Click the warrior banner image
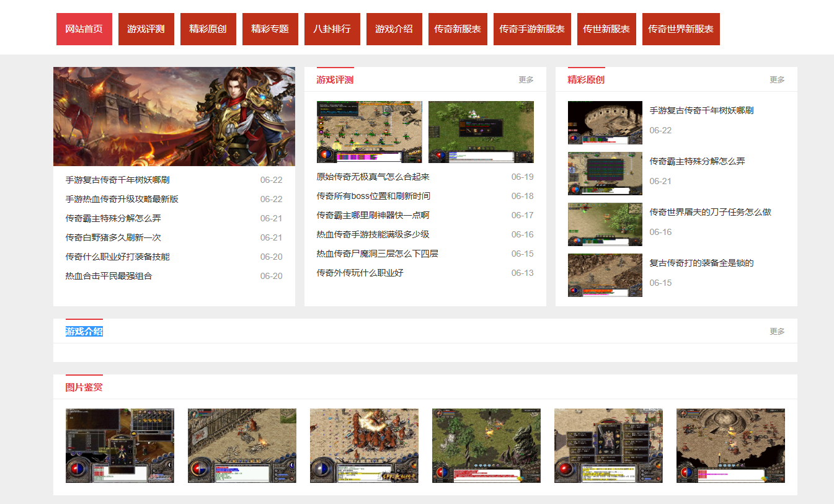This screenshot has width=834, height=504. [174, 117]
